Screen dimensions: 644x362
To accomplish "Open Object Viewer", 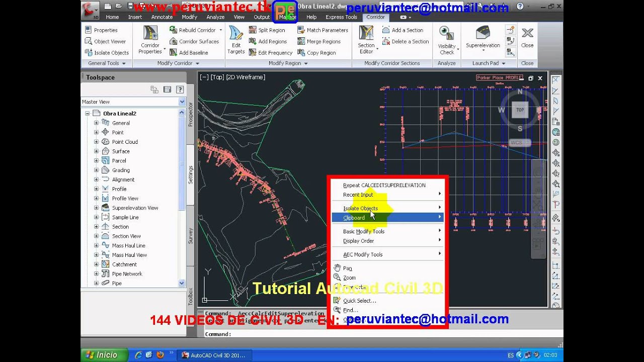I will point(105,41).
